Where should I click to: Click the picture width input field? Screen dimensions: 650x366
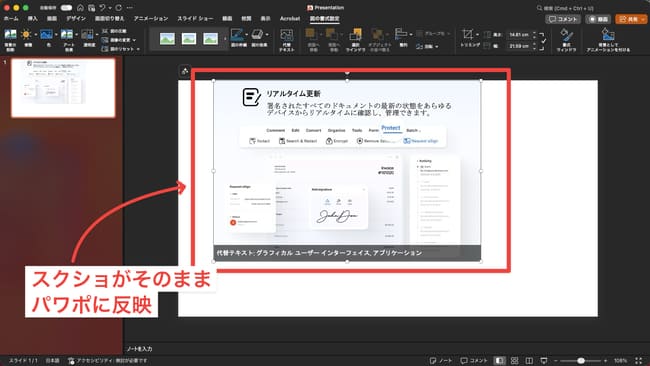pyautogui.click(x=519, y=46)
